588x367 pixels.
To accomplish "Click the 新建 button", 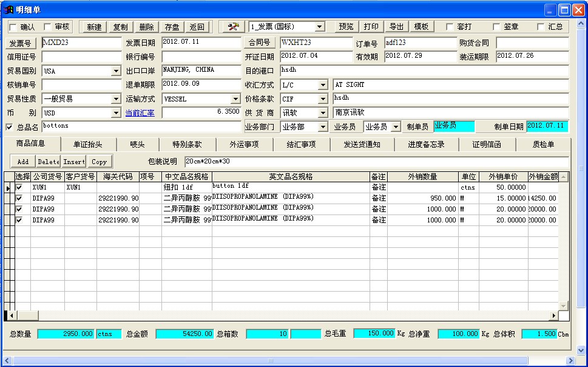I will pos(94,27).
